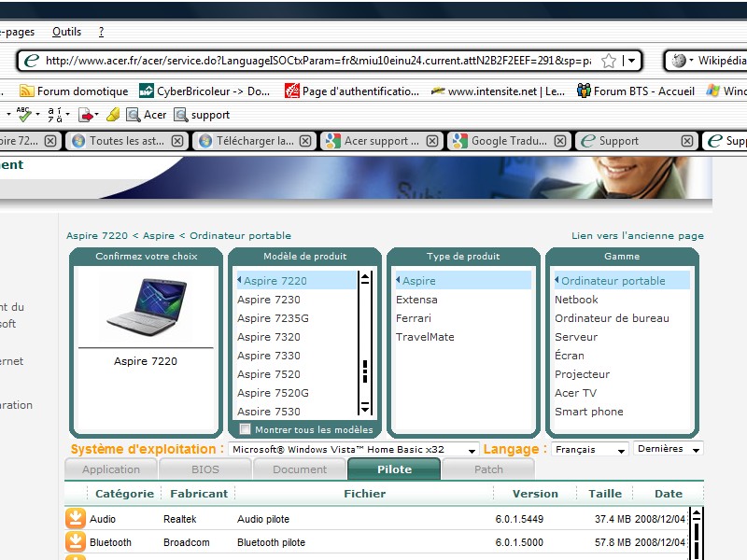The width and height of the screenshot is (747, 560).
Task: Open the Outils menu
Action: pyautogui.click(x=66, y=32)
